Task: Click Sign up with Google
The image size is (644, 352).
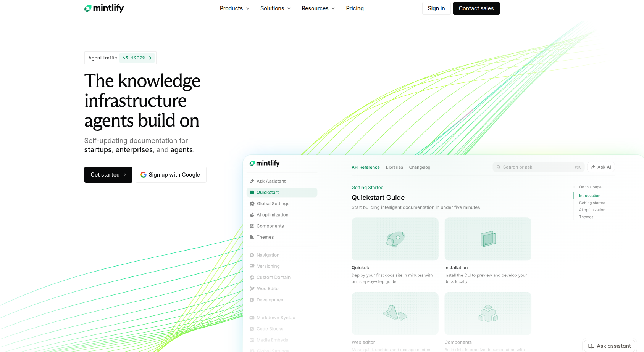Action: click(x=171, y=175)
